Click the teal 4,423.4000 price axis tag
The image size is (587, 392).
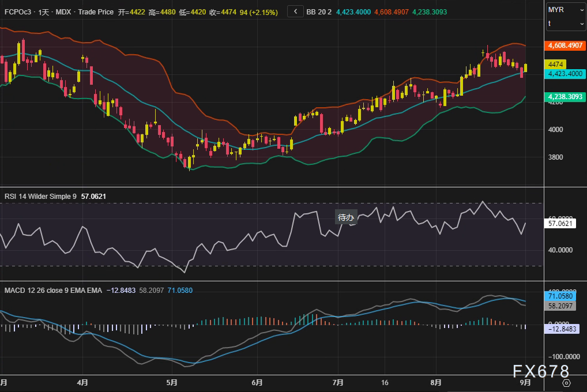click(x=565, y=74)
